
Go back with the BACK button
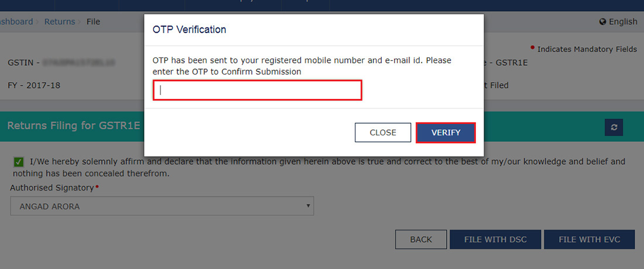[421, 239]
